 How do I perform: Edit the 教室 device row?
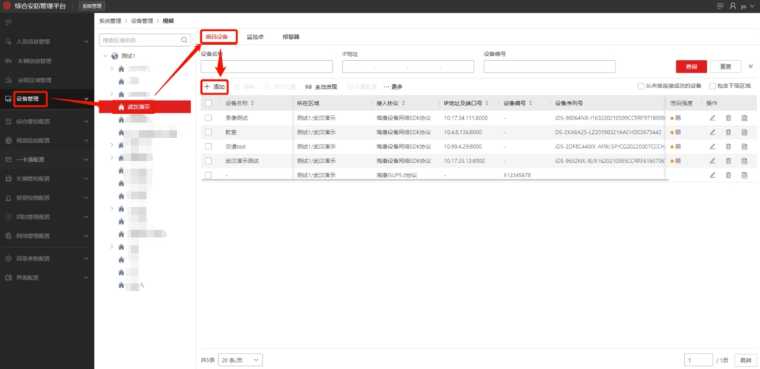click(x=712, y=132)
